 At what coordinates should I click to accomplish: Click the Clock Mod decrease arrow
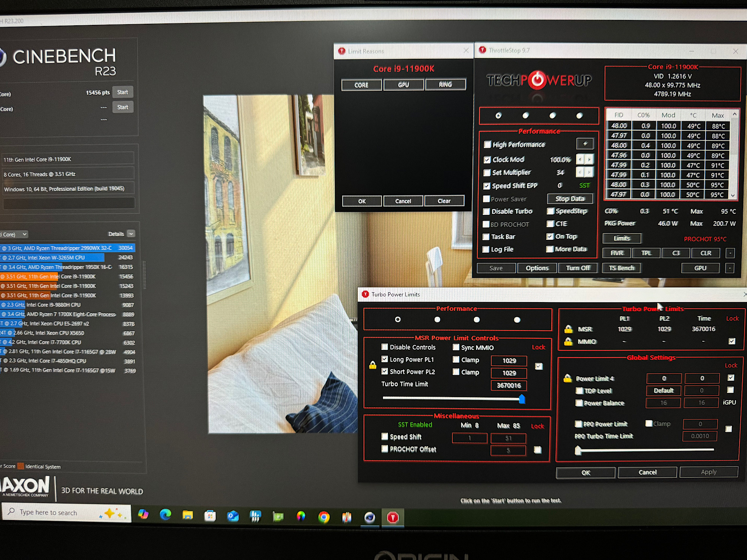580,160
